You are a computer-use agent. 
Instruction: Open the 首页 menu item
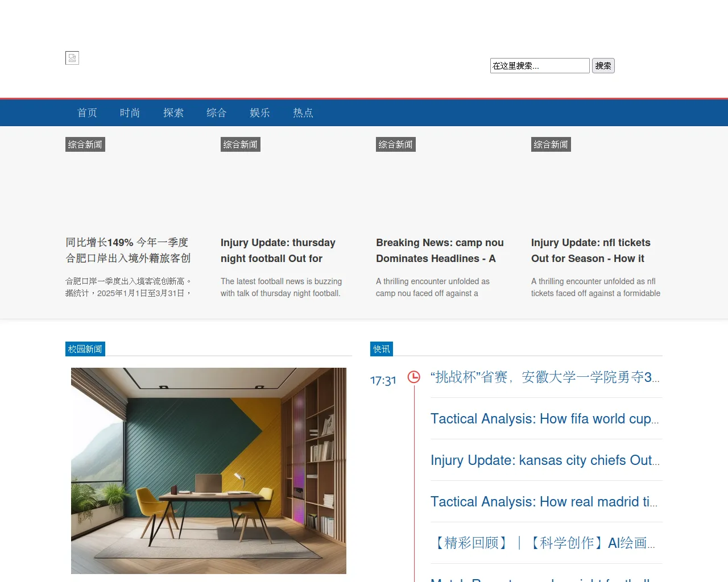tap(87, 113)
